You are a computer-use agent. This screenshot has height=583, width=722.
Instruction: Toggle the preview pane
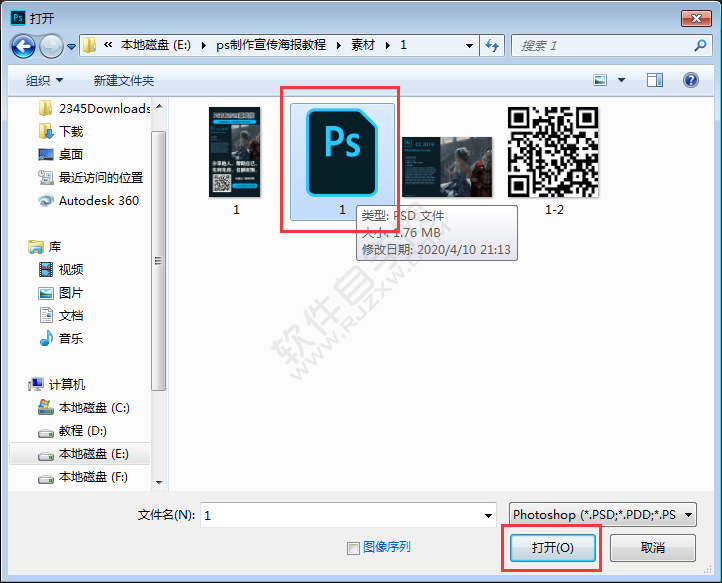tap(654, 80)
